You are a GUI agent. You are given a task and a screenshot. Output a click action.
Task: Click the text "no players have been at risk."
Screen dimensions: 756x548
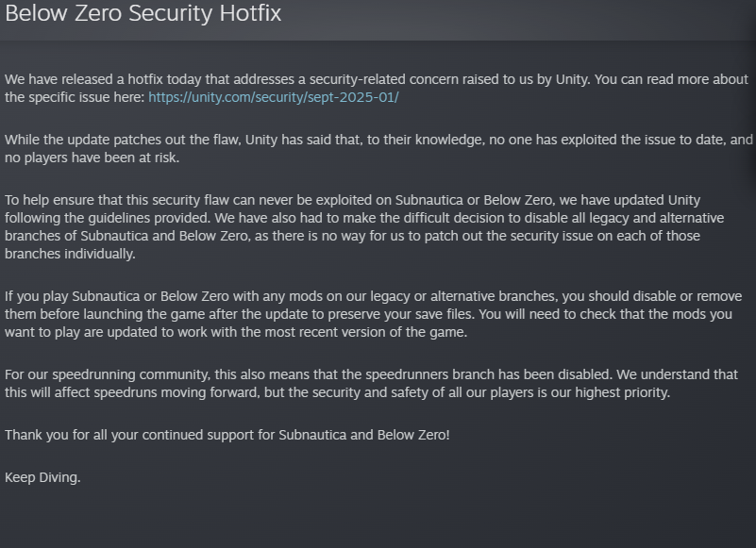(92, 158)
